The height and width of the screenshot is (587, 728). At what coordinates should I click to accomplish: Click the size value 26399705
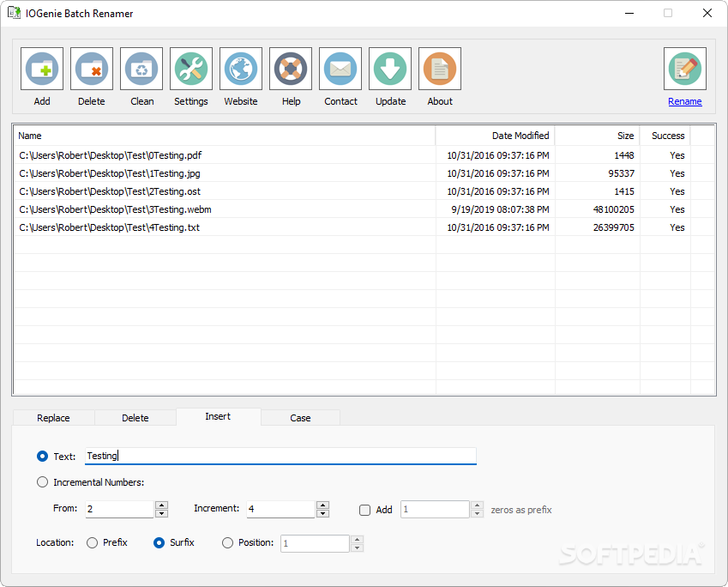pyautogui.click(x=613, y=227)
